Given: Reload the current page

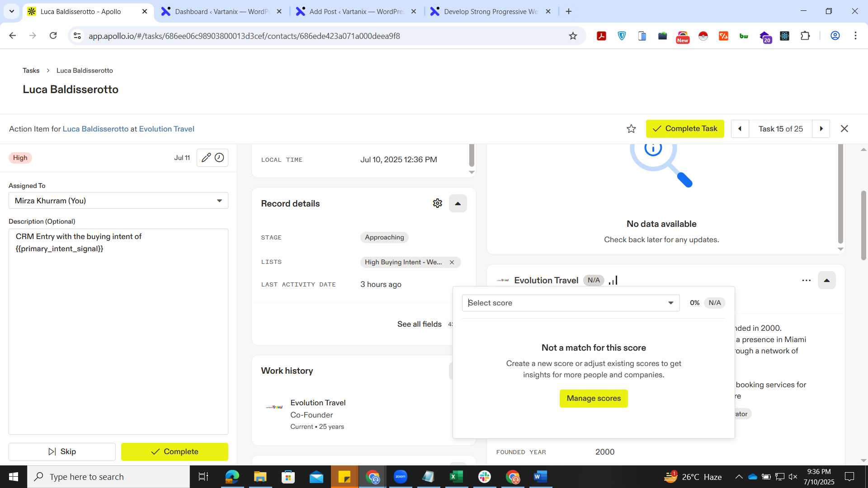Looking at the screenshot, I should click(x=53, y=36).
